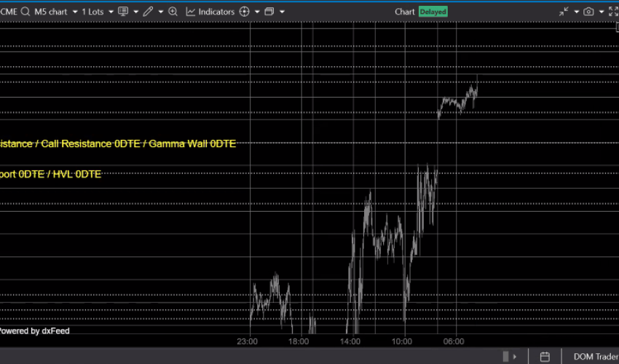Click the chart type monitor icon
This screenshot has width=619, height=364.
(x=122, y=12)
